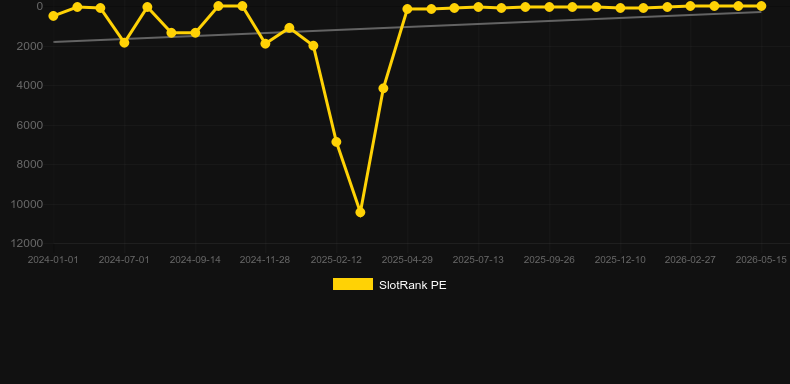Toggle the SlotRank PE legend entry

389,285
